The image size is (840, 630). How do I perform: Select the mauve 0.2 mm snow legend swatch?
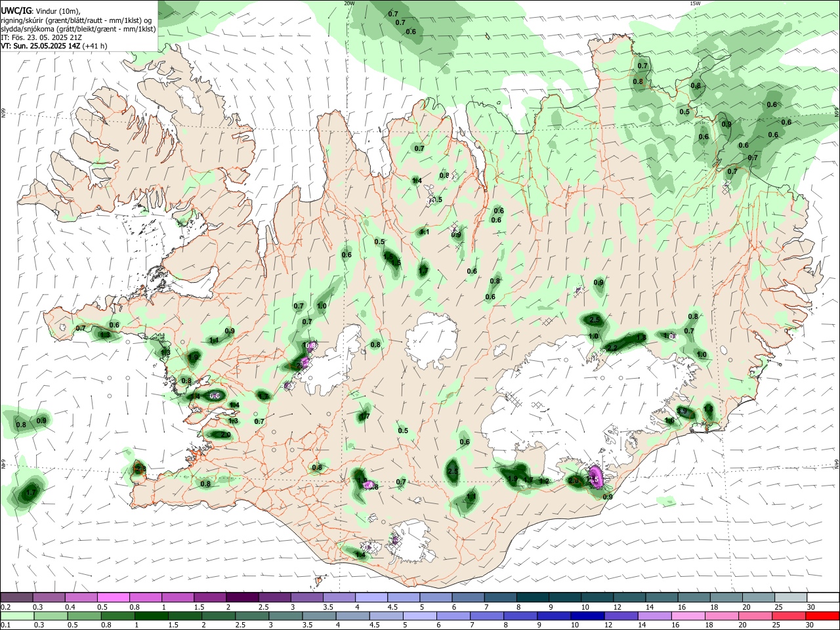pos(16,597)
